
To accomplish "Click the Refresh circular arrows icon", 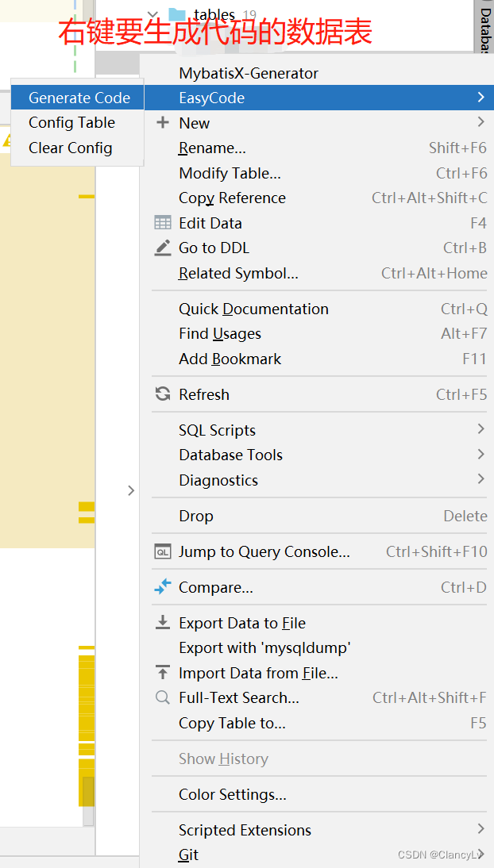I will click(x=163, y=394).
